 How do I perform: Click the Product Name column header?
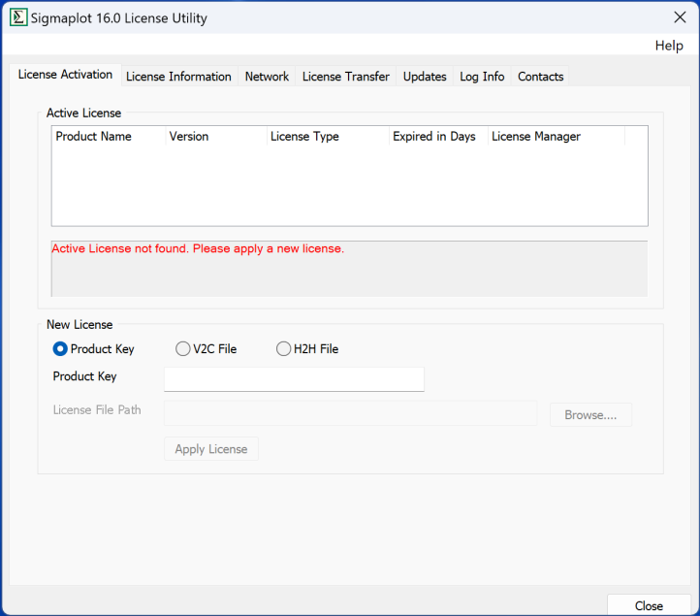(109, 136)
